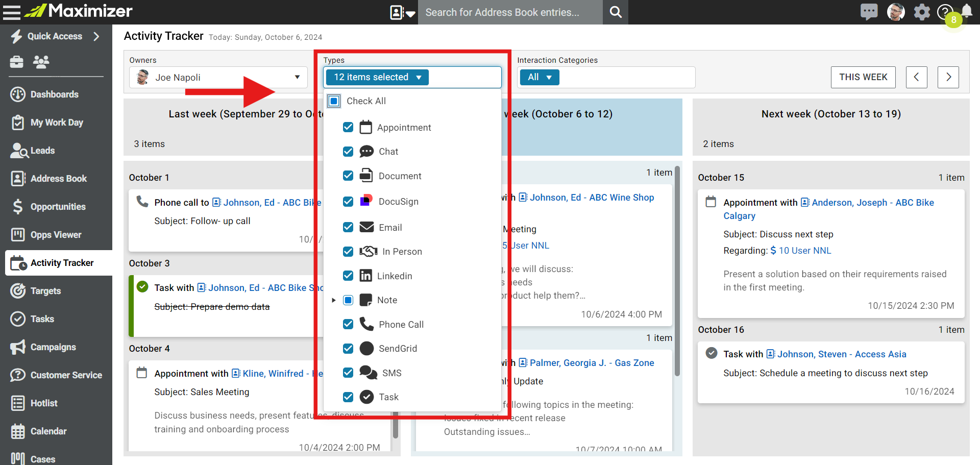Screen dimensions: 980x465
Task: Click this week's column scrollbar
Action: 678,271
